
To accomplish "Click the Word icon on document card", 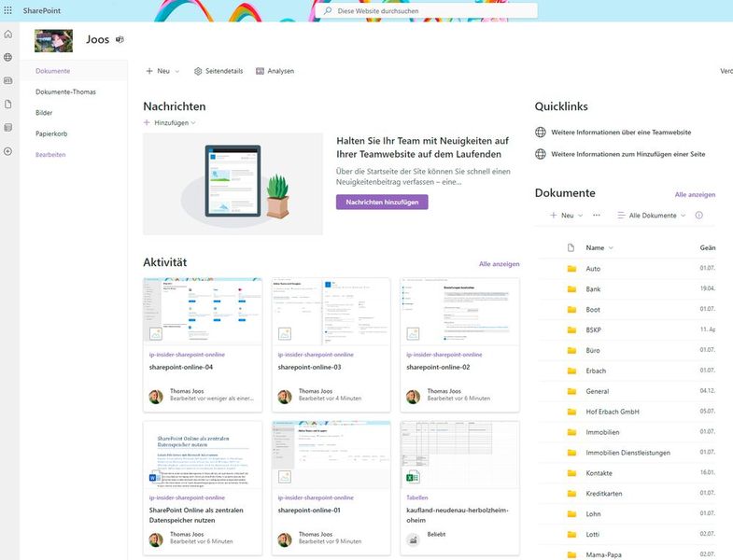I will click(154, 477).
